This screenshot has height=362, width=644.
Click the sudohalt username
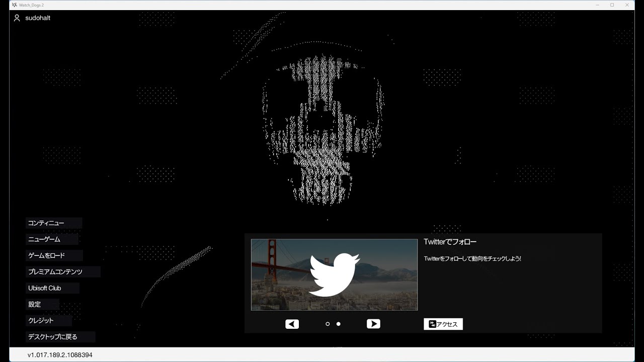tap(38, 18)
